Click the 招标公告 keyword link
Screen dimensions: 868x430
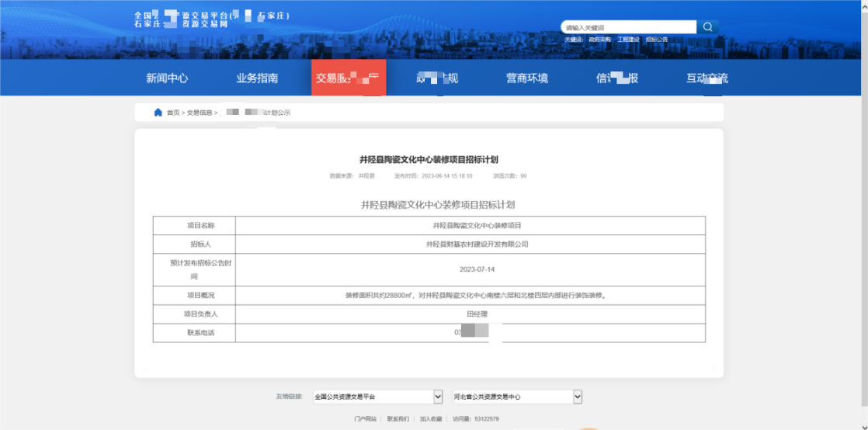[657, 40]
